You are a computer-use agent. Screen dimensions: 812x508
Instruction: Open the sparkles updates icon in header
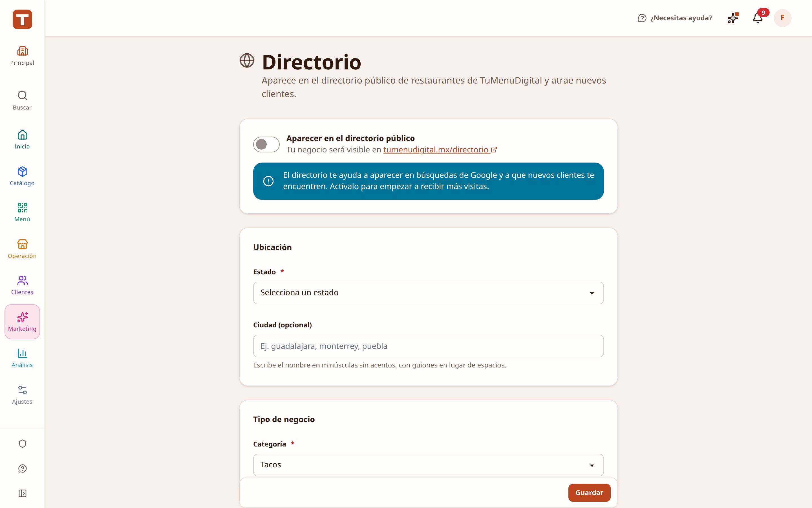click(x=733, y=18)
